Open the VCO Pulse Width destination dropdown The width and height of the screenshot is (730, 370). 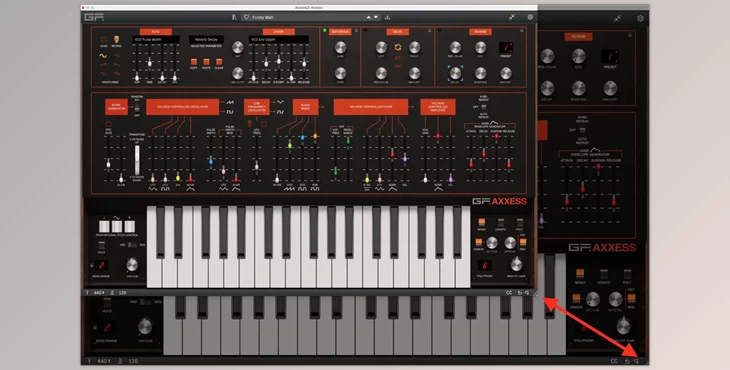155,40
